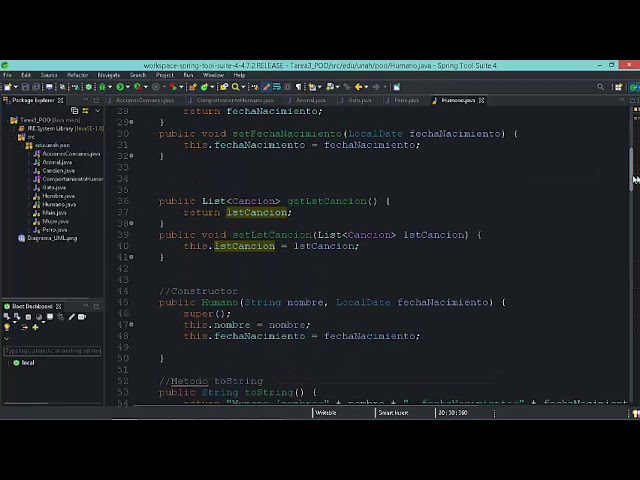The image size is (640, 480).
Task: Open the external tools dropdown arrow
Action: [x=181, y=87]
